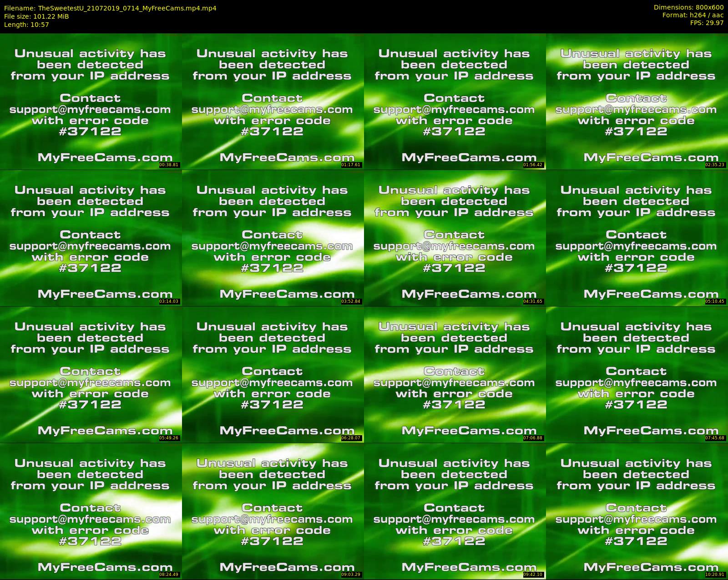View the video frame captured at 03:14.03
Screen dimensions: 728x580
(91, 238)
